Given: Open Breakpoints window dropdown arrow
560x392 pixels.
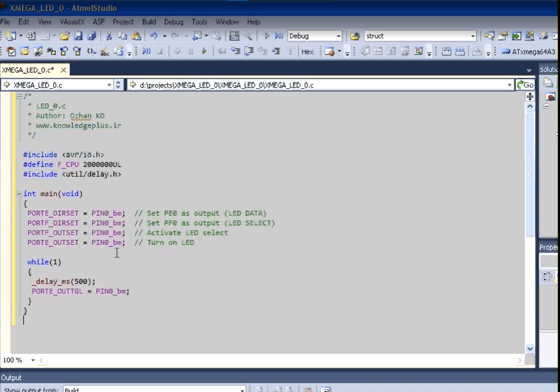Looking at the screenshot, I should click(339, 52).
